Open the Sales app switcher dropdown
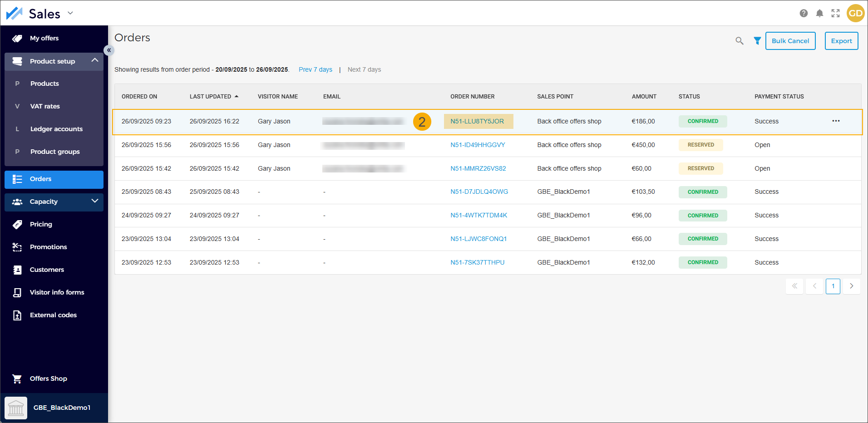The width and height of the screenshot is (868, 423). [x=70, y=13]
